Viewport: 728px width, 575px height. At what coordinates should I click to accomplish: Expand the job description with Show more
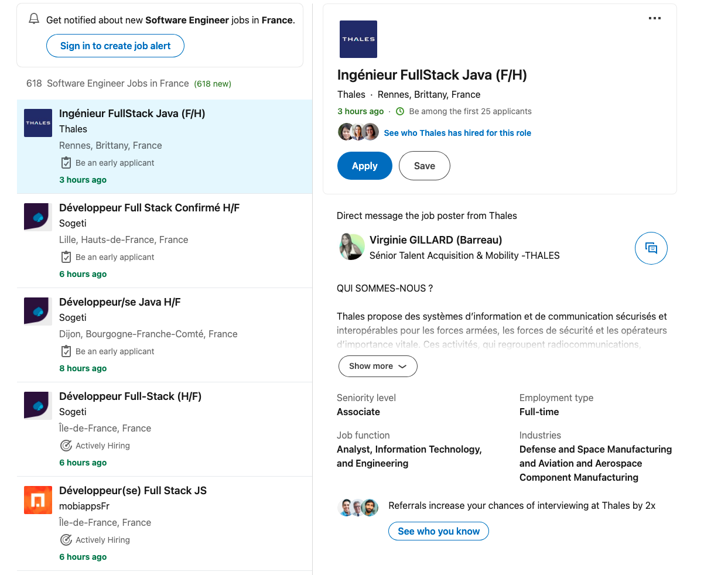pos(377,366)
